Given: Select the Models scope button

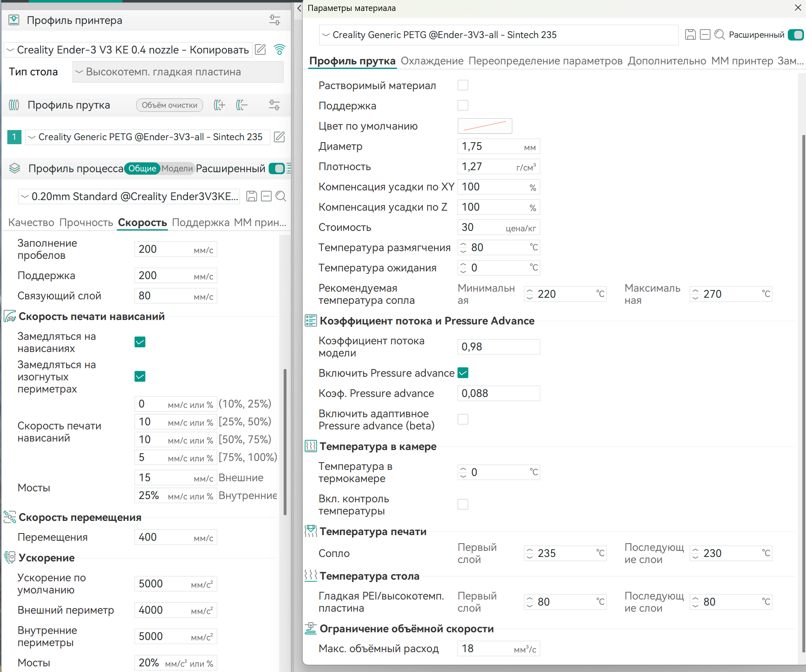Looking at the screenshot, I should 177,169.
